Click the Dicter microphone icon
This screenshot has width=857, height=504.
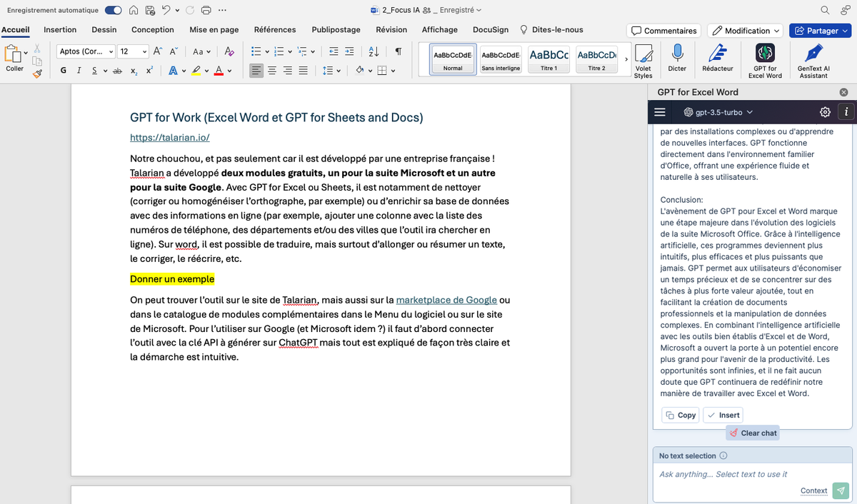point(676,53)
